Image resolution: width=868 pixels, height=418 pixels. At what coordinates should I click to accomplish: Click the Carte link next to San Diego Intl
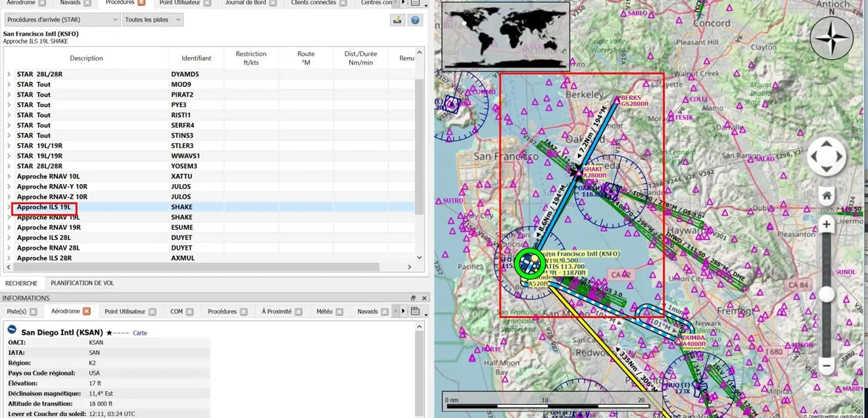pyautogui.click(x=140, y=333)
